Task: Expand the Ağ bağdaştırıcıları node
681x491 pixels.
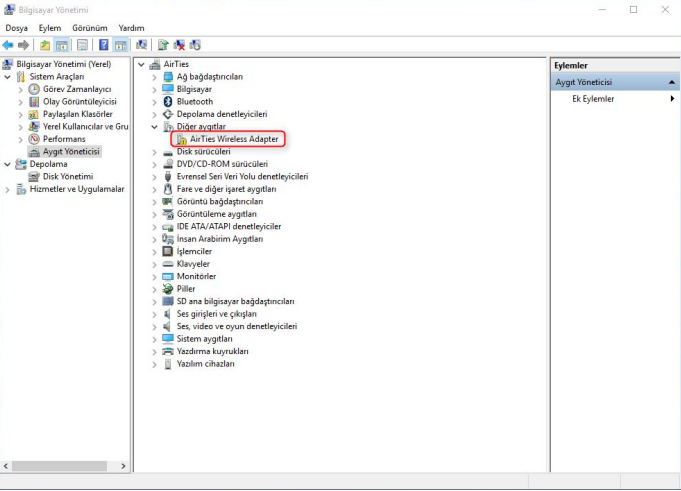Action: (154, 76)
